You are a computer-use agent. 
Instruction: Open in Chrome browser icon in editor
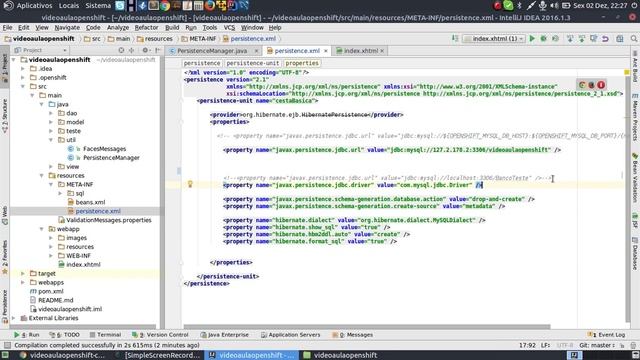pyautogui.click(x=582, y=85)
